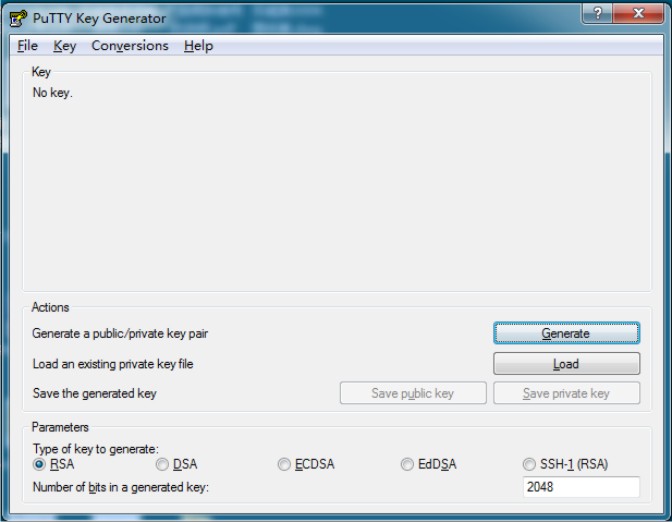672x522 pixels.
Task: Click the 'Generate a public/private key pair' label
Action: [x=120, y=333]
